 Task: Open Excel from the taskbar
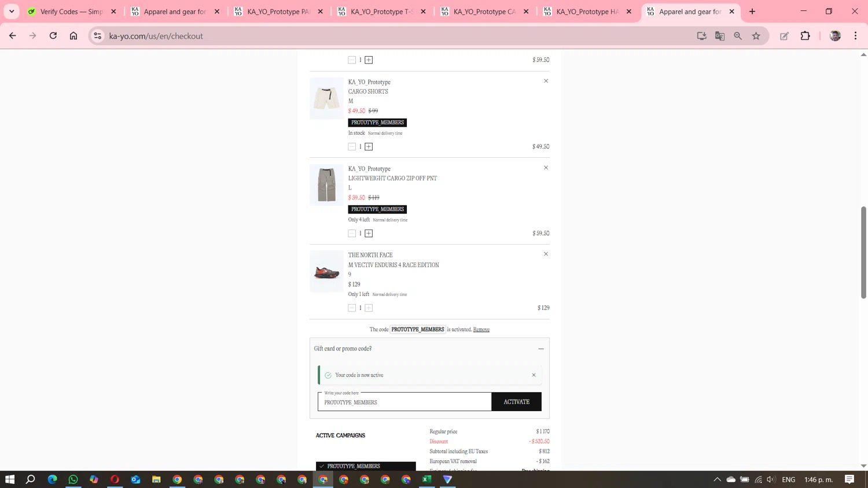click(427, 479)
